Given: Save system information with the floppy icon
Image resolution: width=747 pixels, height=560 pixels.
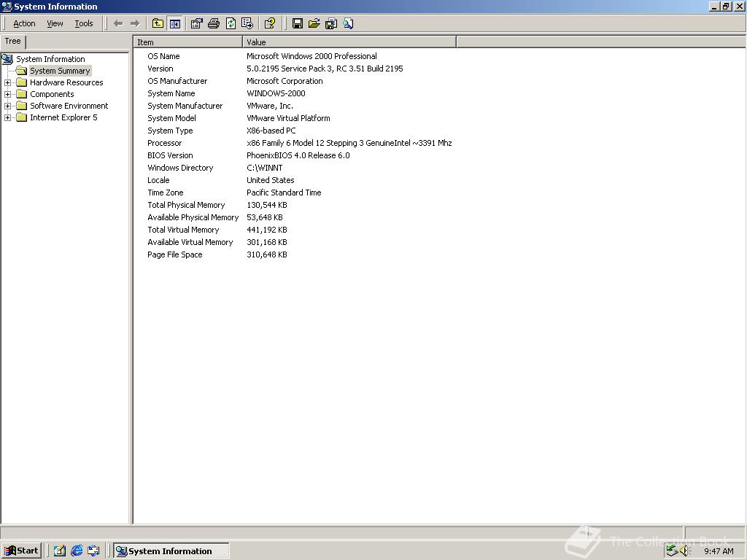Looking at the screenshot, I should click(x=298, y=23).
